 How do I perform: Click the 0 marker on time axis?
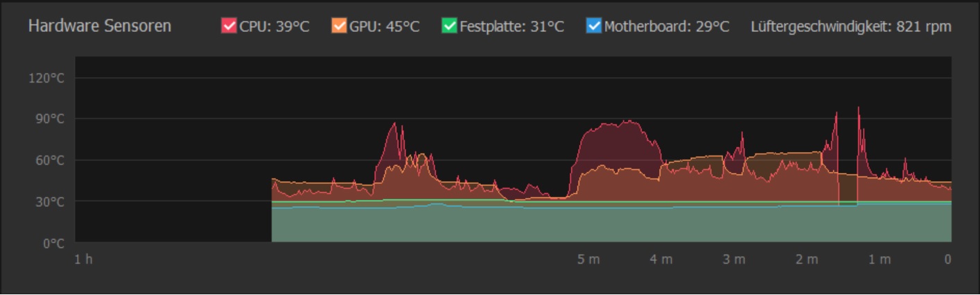947,260
